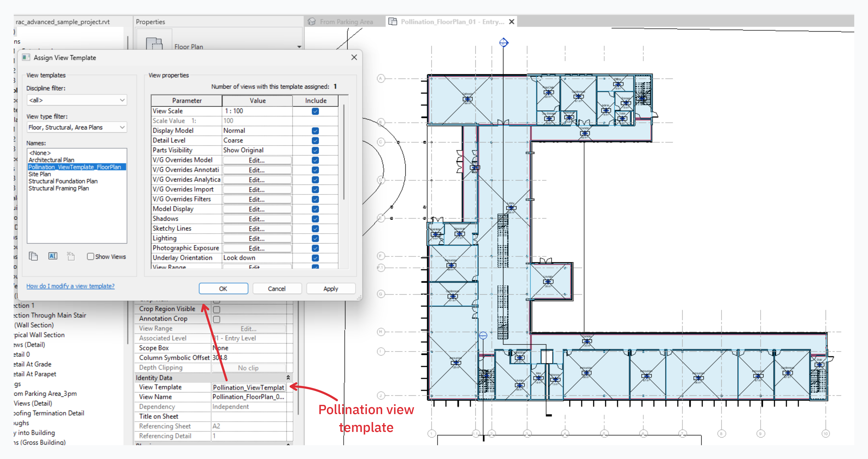Screen dimensions: 868x459
Task: Uncheck Include for View Scale
Action: 315,111
